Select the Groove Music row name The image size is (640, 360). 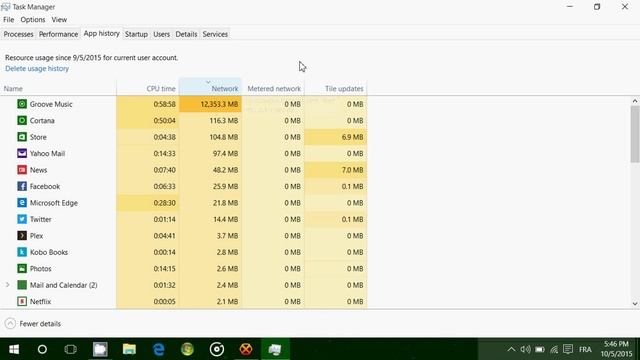click(51, 104)
